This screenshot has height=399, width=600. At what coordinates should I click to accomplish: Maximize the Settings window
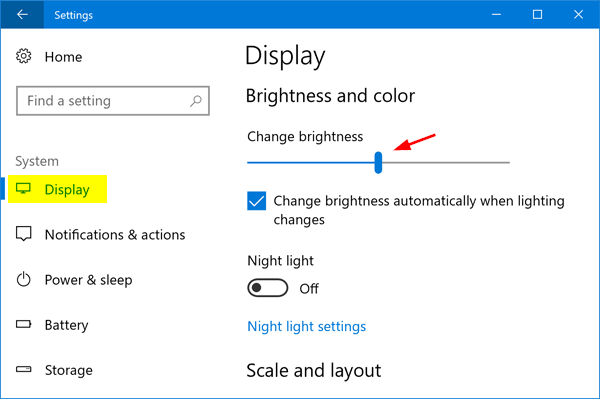pyautogui.click(x=537, y=15)
